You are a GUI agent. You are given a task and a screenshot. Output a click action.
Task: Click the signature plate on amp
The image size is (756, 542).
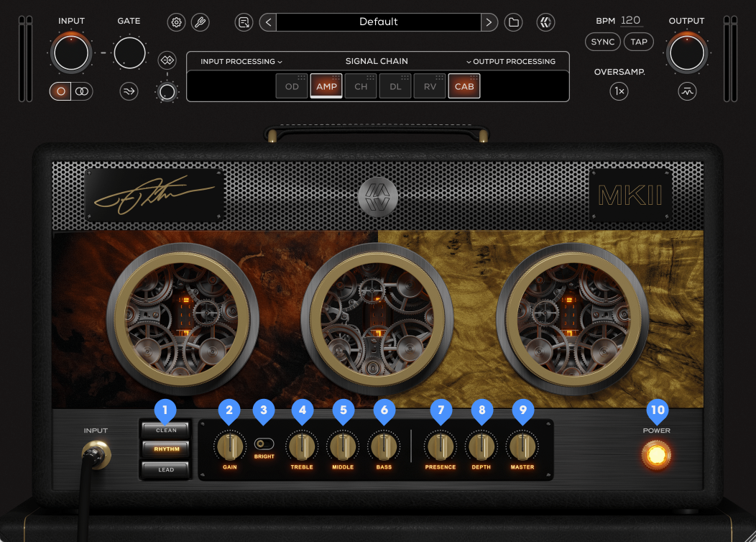coord(155,196)
